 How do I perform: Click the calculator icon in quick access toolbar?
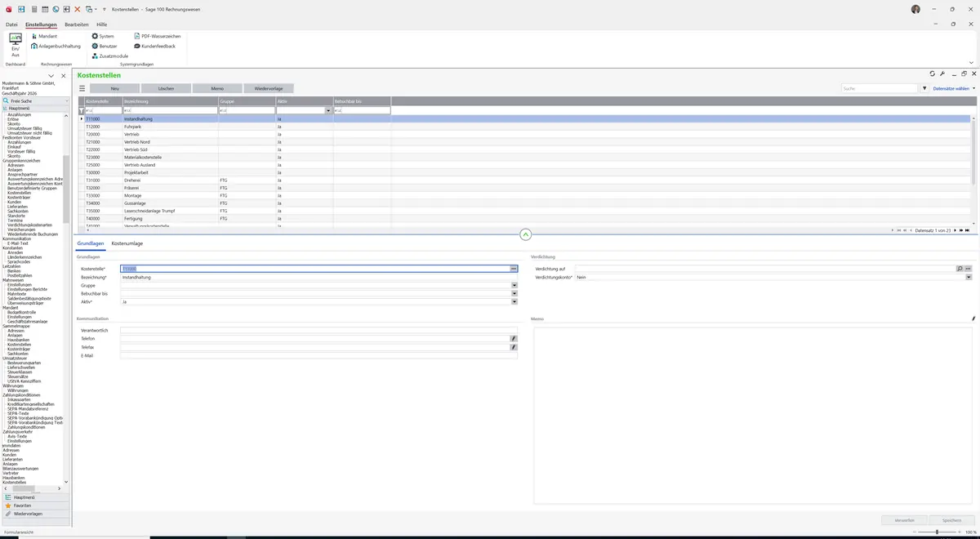[33, 9]
